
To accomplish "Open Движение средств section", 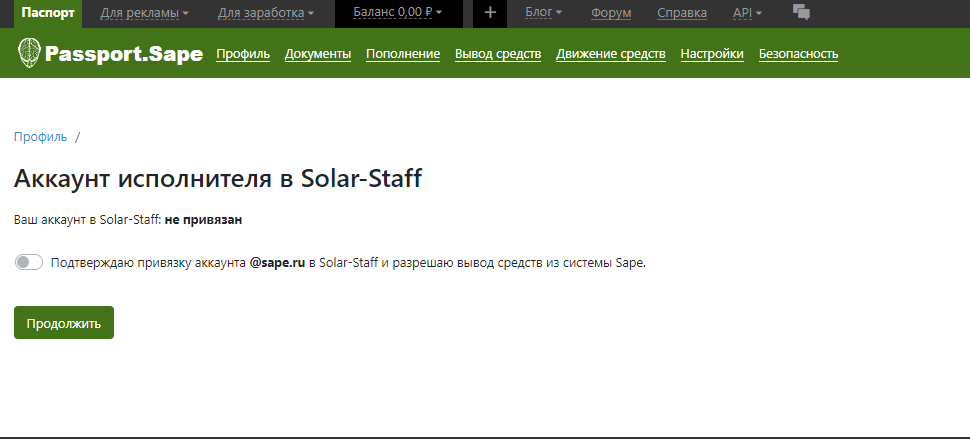I will coord(611,54).
